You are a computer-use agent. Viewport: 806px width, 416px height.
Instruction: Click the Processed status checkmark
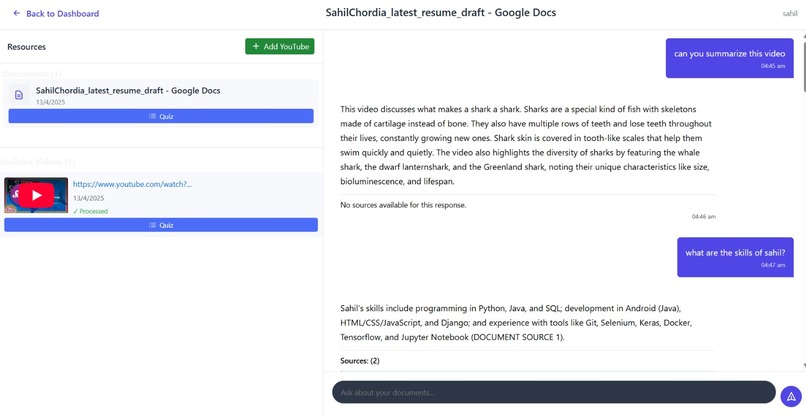76,211
